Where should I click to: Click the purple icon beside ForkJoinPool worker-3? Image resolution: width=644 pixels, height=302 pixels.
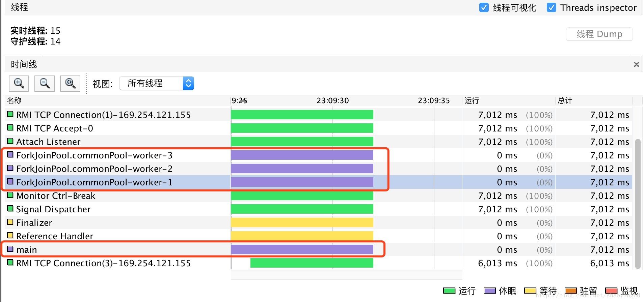pyautogui.click(x=10, y=155)
